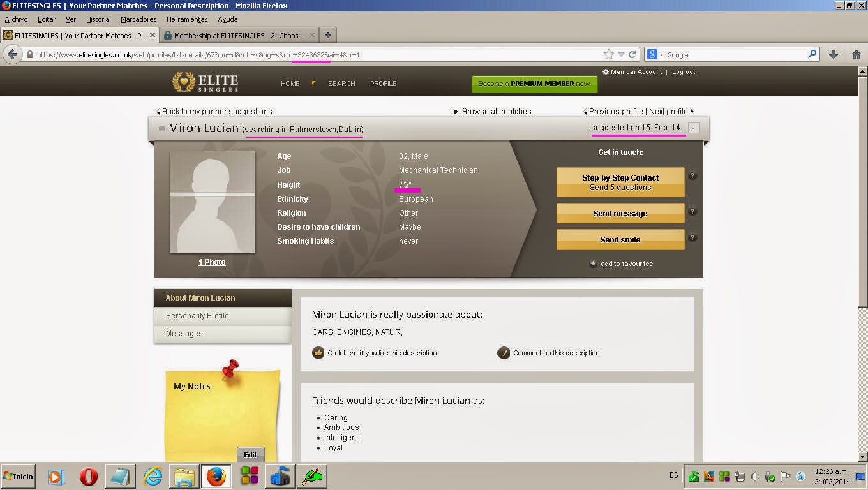Click the Action Center flag tray icon
Viewport: 868px width, 490px height.
(786, 477)
